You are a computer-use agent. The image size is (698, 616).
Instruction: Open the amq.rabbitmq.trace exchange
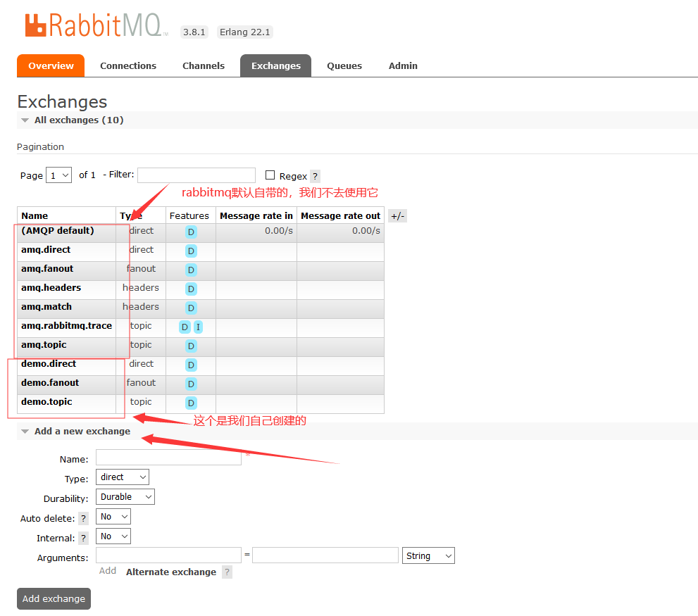point(67,326)
